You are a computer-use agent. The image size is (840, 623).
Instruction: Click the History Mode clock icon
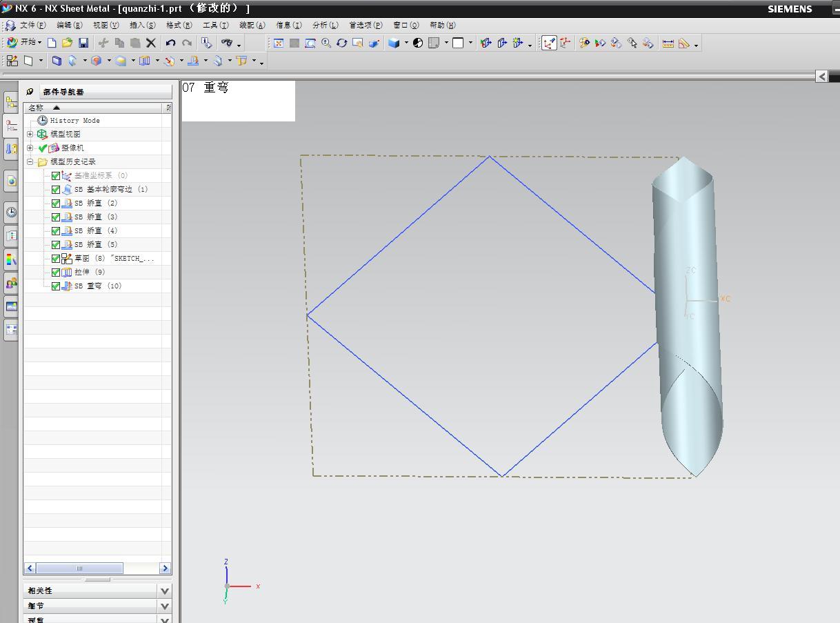tap(43, 120)
